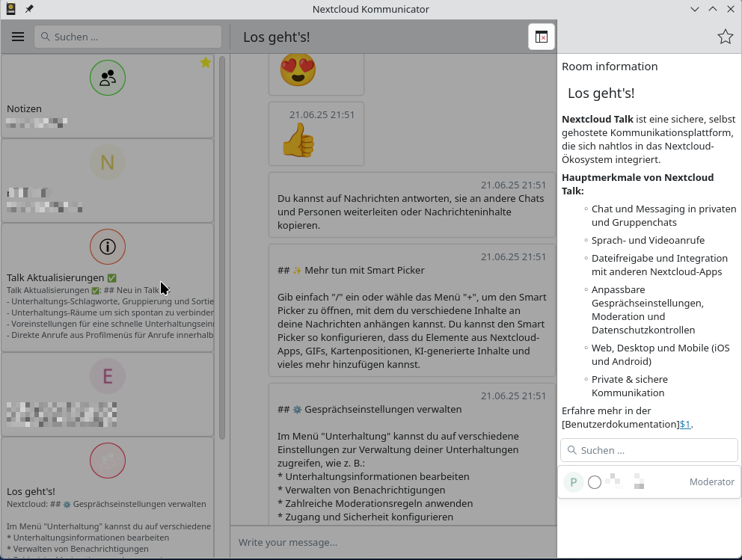Click 'Hauptmerkmale von Nextcloud Talk:' heading

point(637,184)
